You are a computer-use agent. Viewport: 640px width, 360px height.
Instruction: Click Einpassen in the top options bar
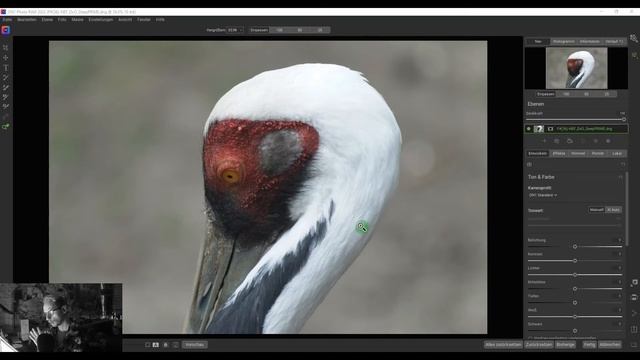coord(259,30)
